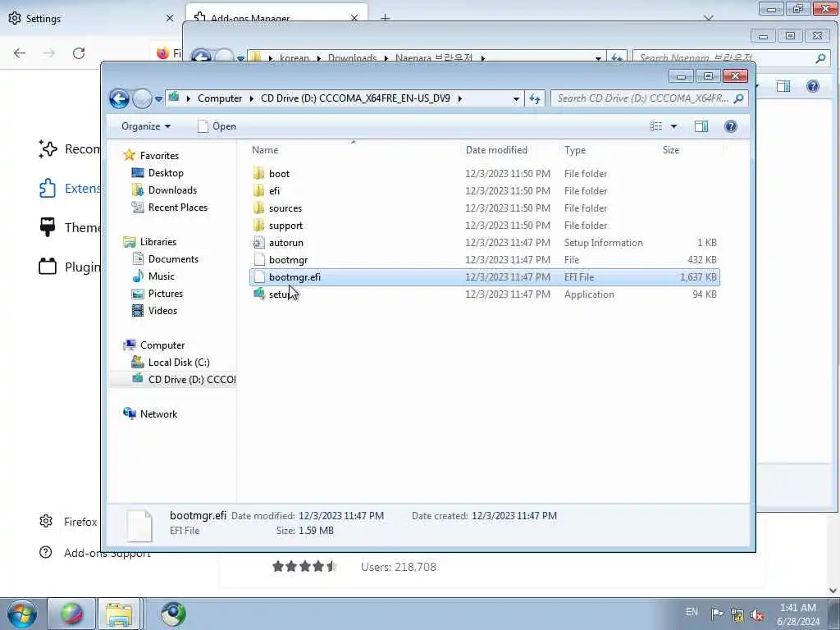
Task: Open Libraries in navigation pane
Action: pyautogui.click(x=158, y=242)
